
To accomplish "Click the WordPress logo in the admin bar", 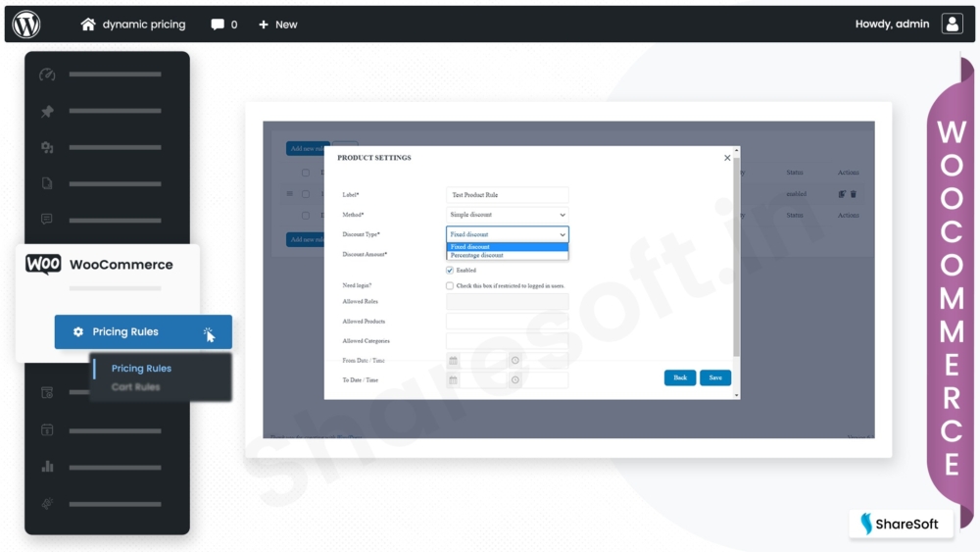I will [x=26, y=25].
